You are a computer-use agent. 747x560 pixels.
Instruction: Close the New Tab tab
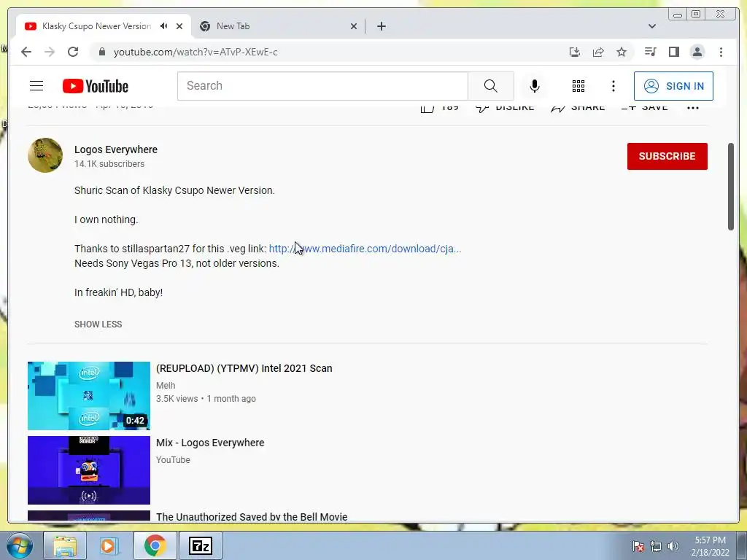pyautogui.click(x=354, y=26)
